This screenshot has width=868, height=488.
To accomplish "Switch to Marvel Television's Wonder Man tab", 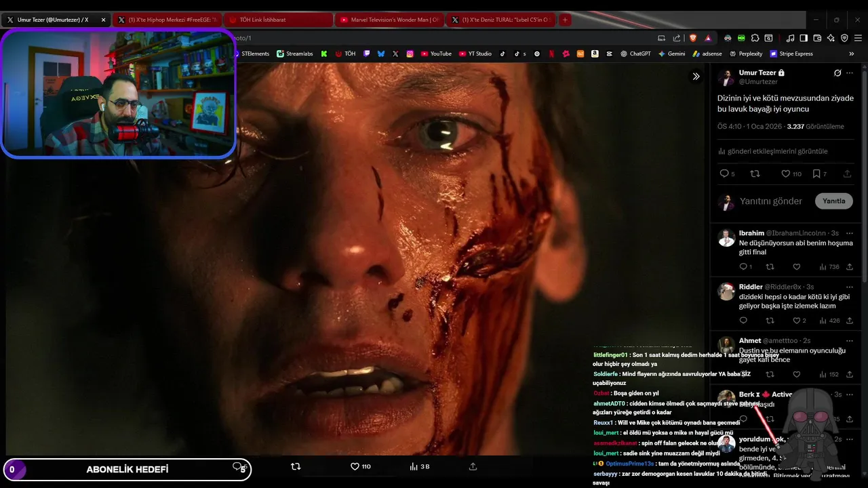I will pyautogui.click(x=389, y=20).
